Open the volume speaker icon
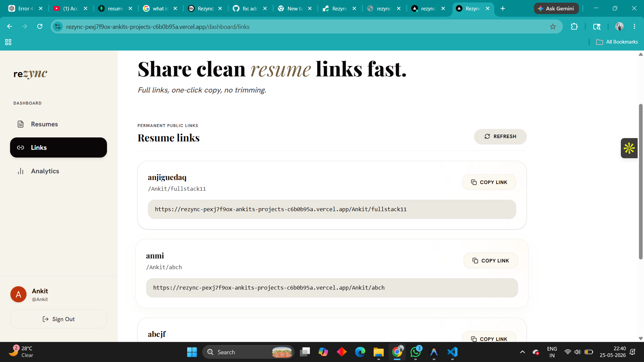The height and width of the screenshot is (362, 644). pos(577,352)
